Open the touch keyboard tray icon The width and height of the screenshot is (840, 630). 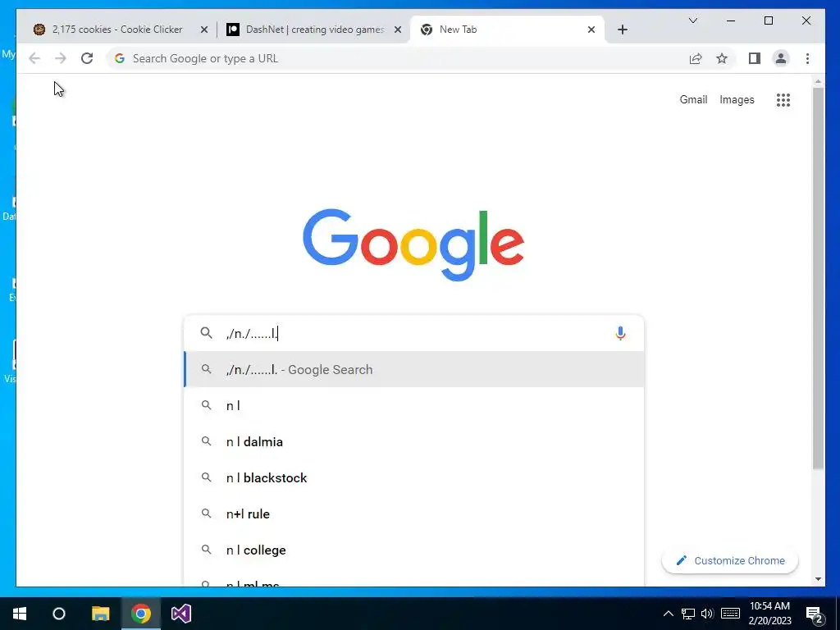point(730,614)
